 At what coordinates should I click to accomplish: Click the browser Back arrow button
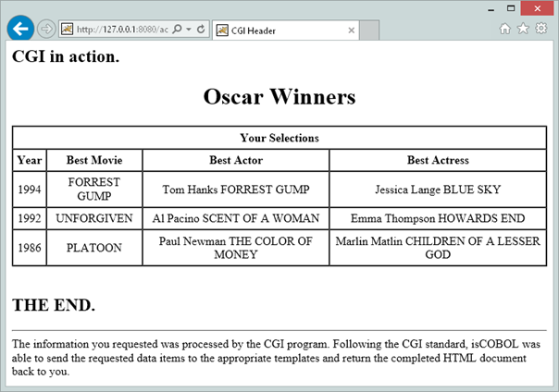pos(20,29)
